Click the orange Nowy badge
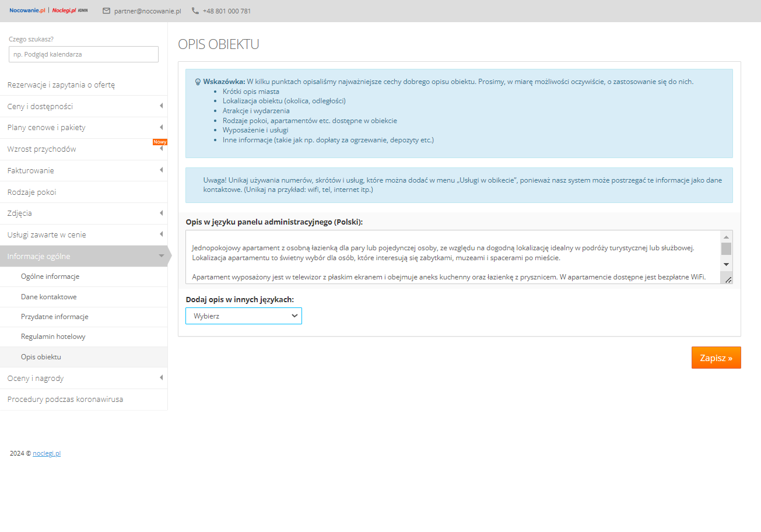The width and height of the screenshot is (761, 532). click(x=160, y=142)
